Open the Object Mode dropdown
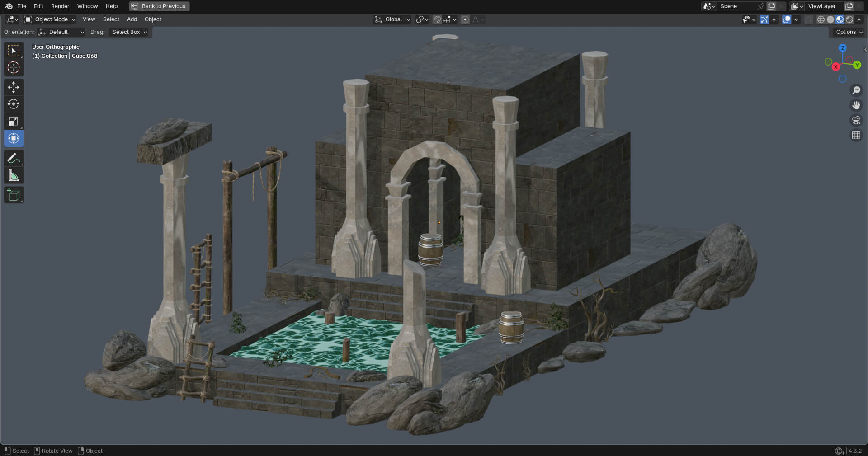 point(50,19)
